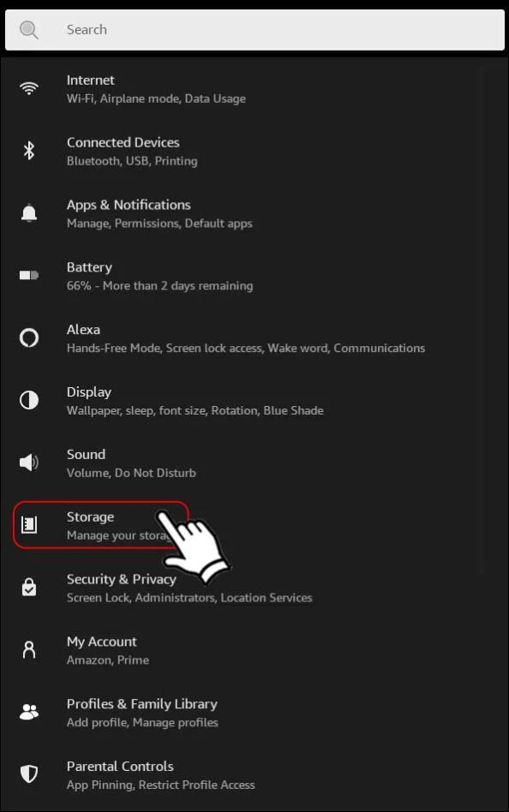
Task: Tap the shield icon for Parental Controls
Action: click(29, 774)
